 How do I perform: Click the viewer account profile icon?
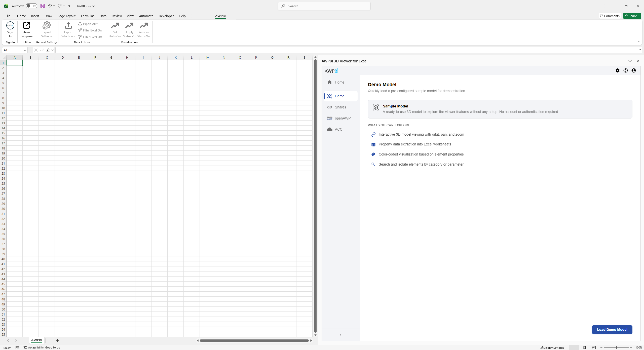click(x=634, y=70)
